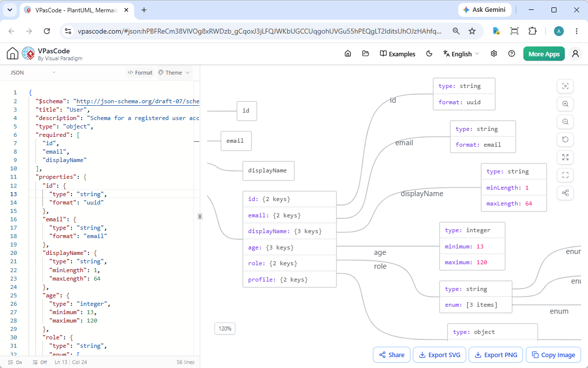View site information icon in address bar
The image size is (588, 368).
click(x=68, y=31)
